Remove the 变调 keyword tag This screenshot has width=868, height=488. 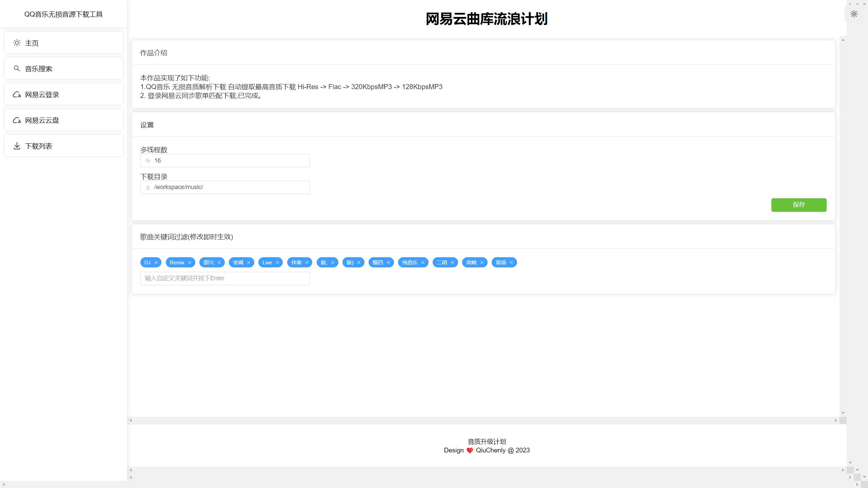[x=249, y=263]
